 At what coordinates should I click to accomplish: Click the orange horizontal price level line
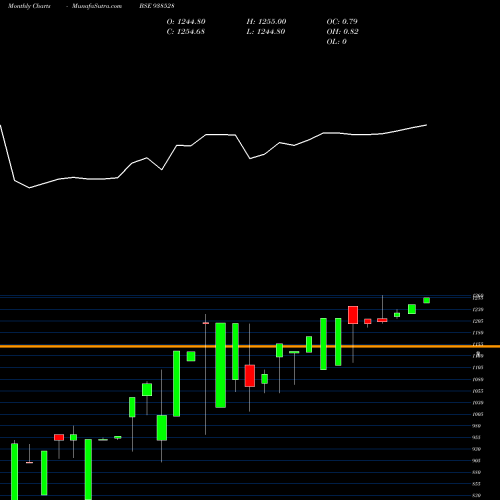[250, 347]
